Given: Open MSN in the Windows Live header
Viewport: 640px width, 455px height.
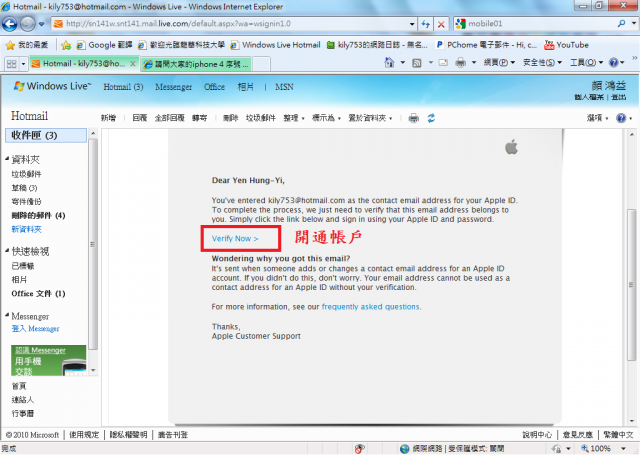Looking at the screenshot, I should [284, 87].
